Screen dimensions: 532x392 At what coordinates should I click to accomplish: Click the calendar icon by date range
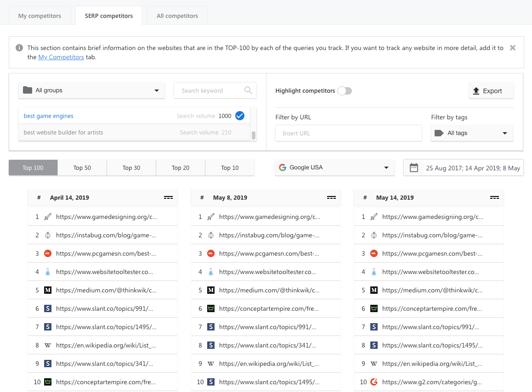pos(413,168)
